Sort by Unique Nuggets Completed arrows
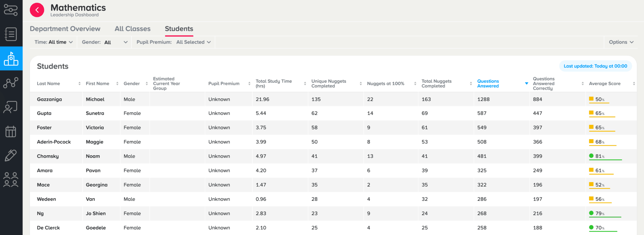This screenshot has height=235, width=644. (x=360, y=84)
